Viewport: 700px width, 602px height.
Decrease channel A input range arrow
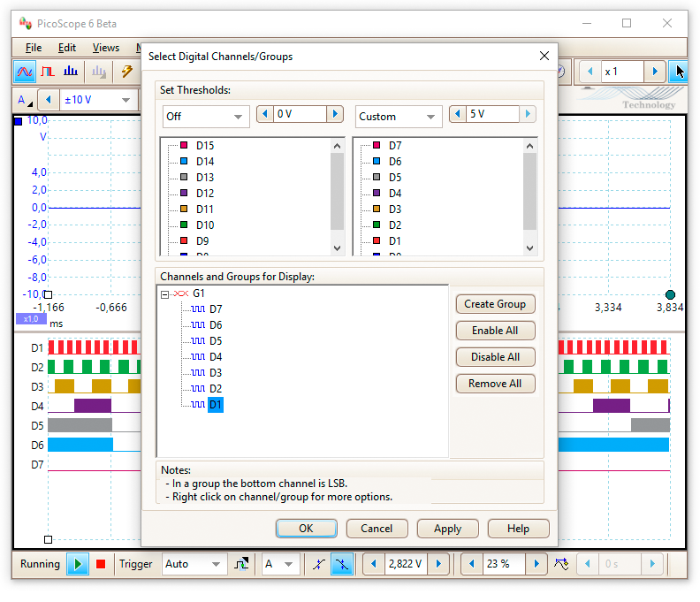pos(49,100)
